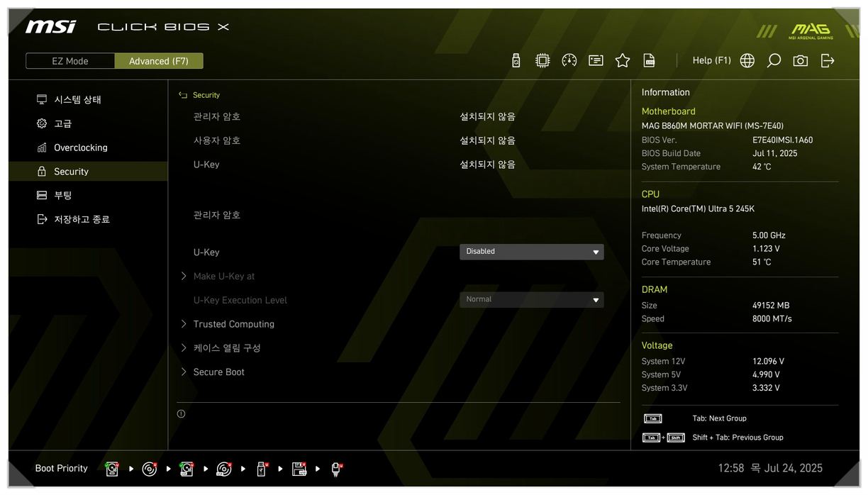The height and width of the screenshot is (495, 868).
Task: Change language via the globe icon
Action: (x=747, y=61)
